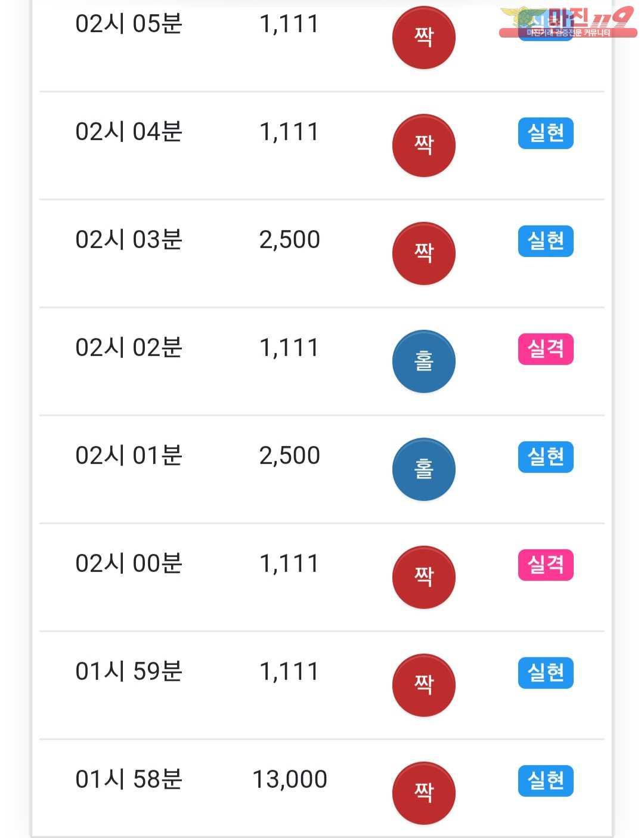This screenshot has height=838, width=644.
Task: Click the red 짝 circle for 01시 59분
Action: [423, 685]
